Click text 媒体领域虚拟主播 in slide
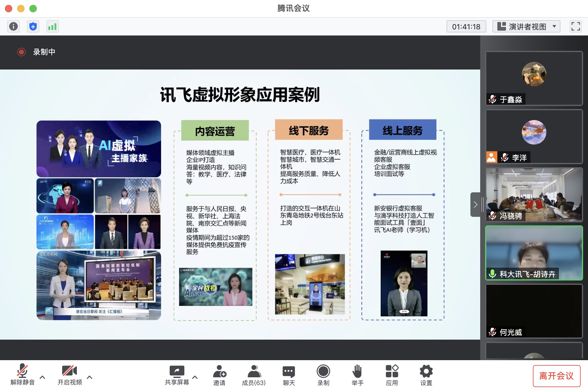The width and height of the screenshot is (588, 392). [210, 153]
